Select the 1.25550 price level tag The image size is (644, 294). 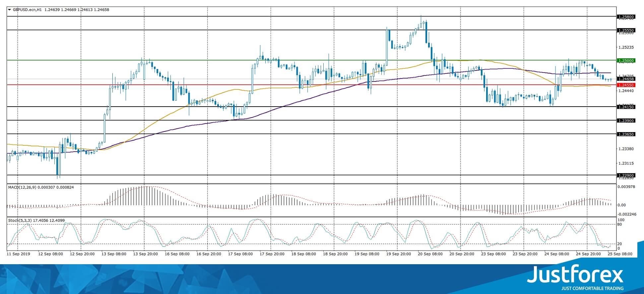626,30
